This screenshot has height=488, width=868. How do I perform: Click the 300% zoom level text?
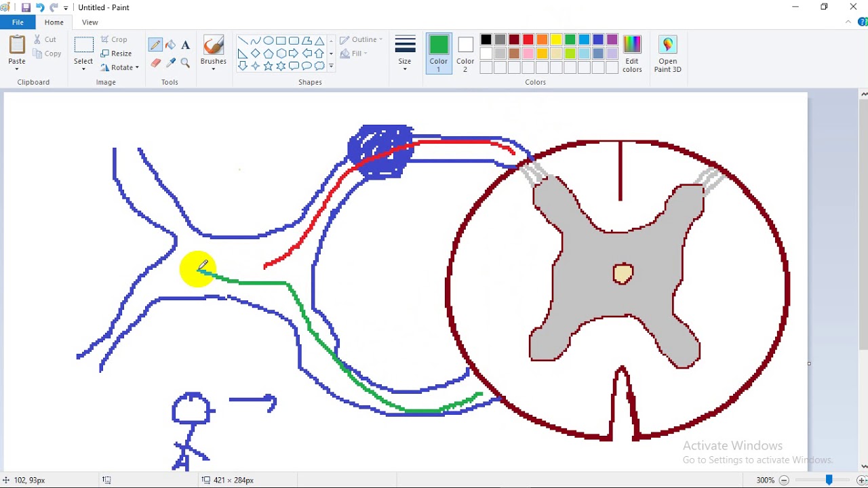766,480
